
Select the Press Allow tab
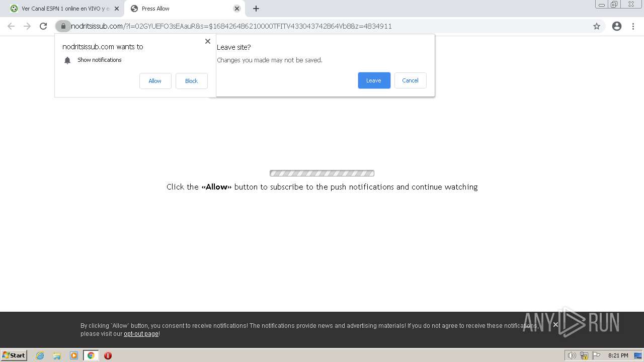click(185, 9)
